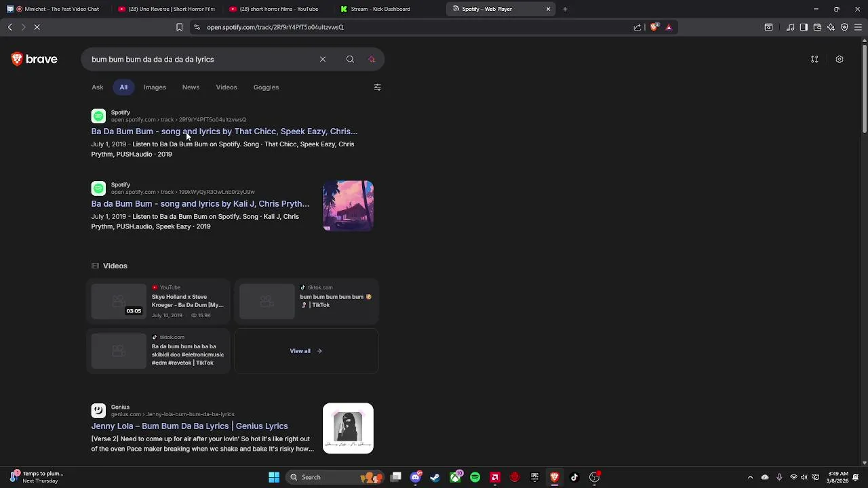Click the share icon in address bar

(x=637, y=27)
